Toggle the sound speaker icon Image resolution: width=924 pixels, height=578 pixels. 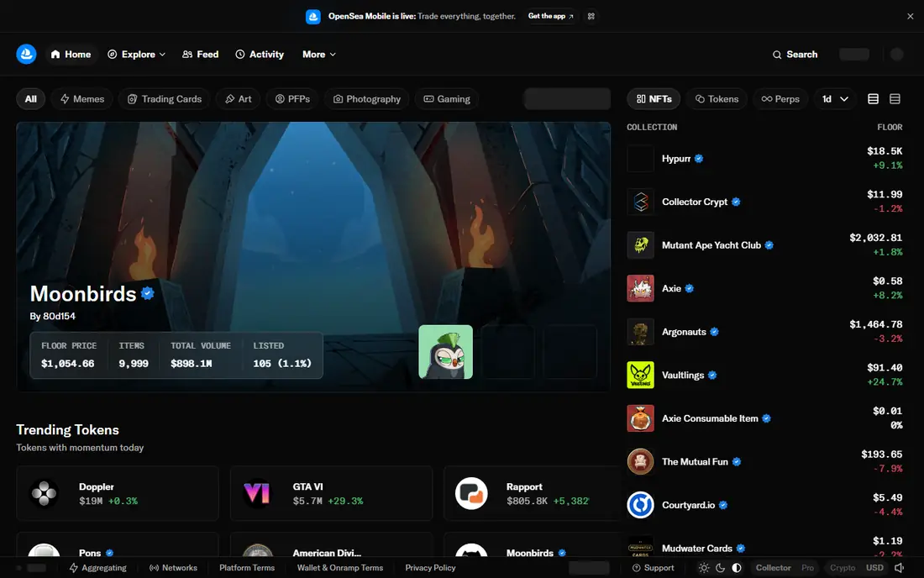(900, 568)
